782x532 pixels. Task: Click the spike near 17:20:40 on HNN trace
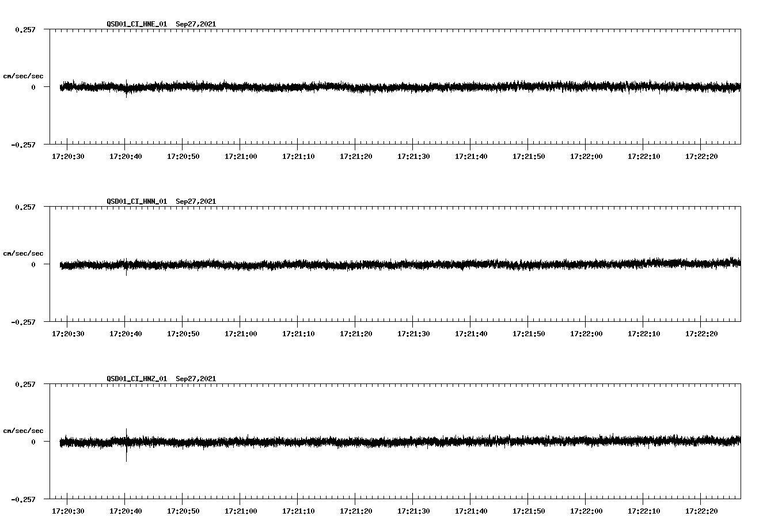tap(127, 267)
